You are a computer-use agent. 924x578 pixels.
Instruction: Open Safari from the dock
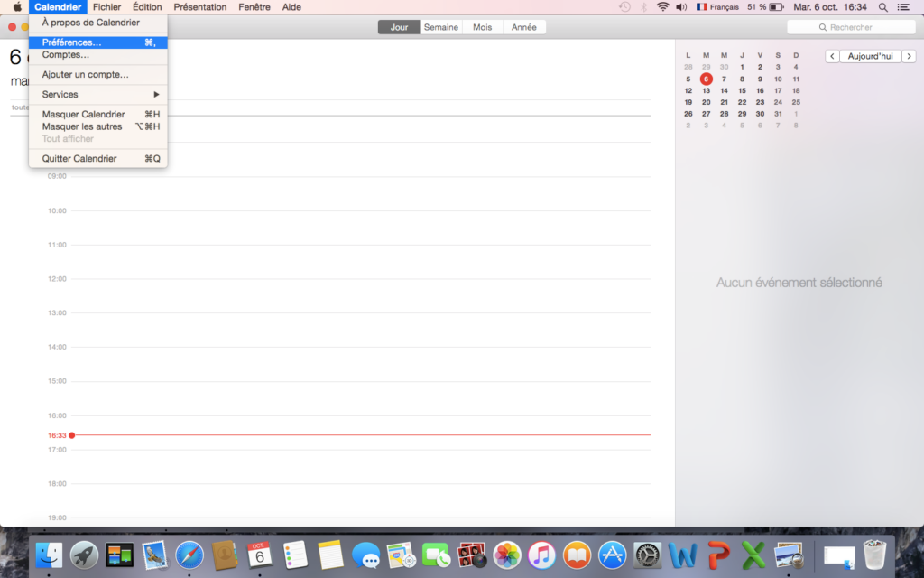(x=189, y=555)
